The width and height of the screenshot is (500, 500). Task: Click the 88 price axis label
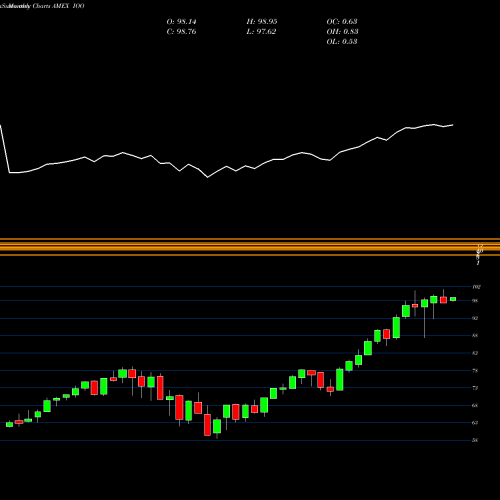(475, 336)
